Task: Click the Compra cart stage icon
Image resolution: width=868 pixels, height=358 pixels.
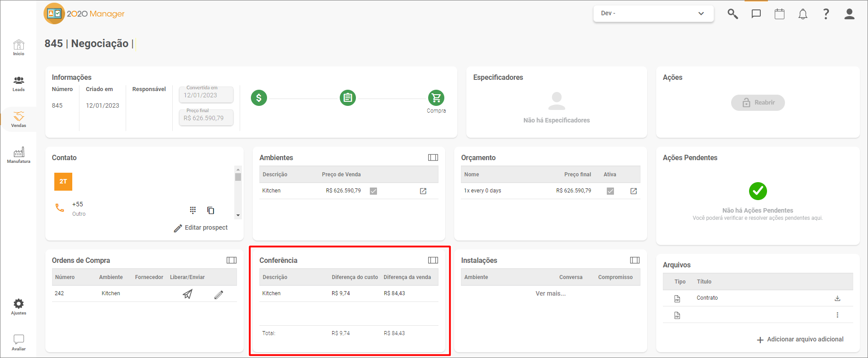Action: coord(436,98)
